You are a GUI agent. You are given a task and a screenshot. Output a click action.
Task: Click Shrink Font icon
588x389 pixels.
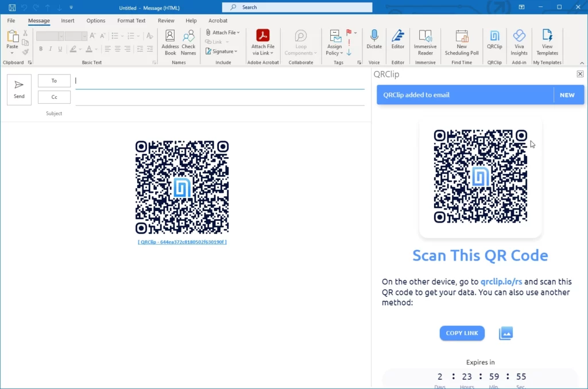point(102,36)
